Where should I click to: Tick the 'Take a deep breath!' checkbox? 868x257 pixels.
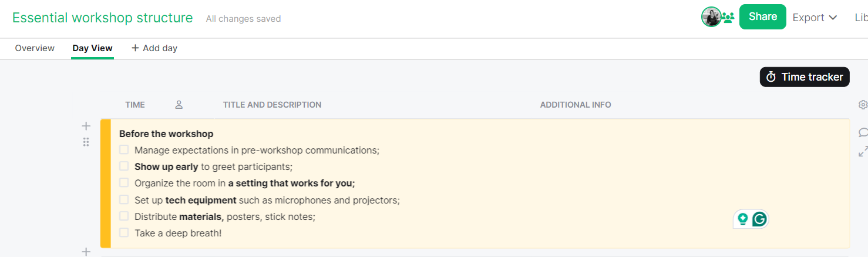(x=124, y=233)
